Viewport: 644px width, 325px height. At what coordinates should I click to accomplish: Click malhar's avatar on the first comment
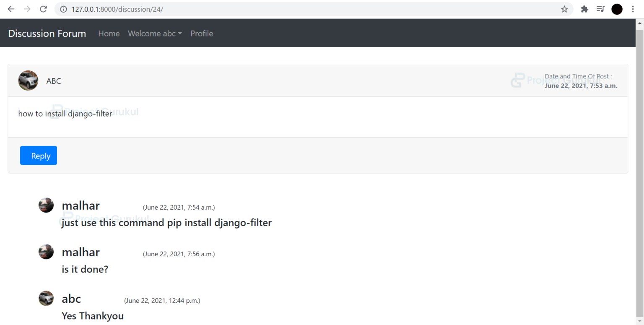pos(46,205)
